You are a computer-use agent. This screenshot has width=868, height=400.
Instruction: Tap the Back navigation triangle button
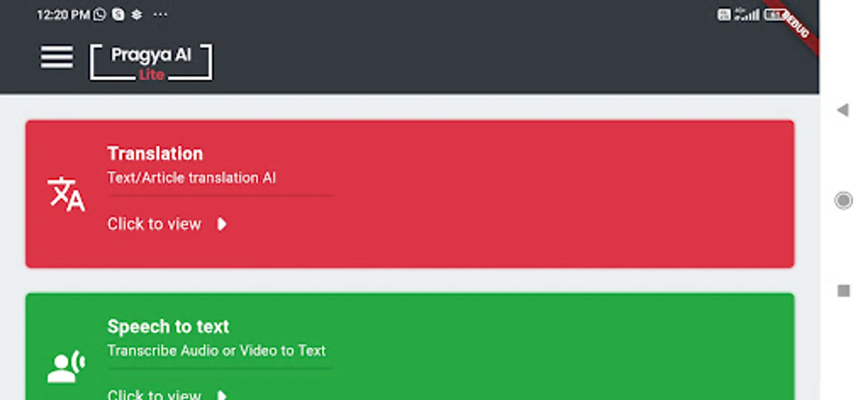842,110
